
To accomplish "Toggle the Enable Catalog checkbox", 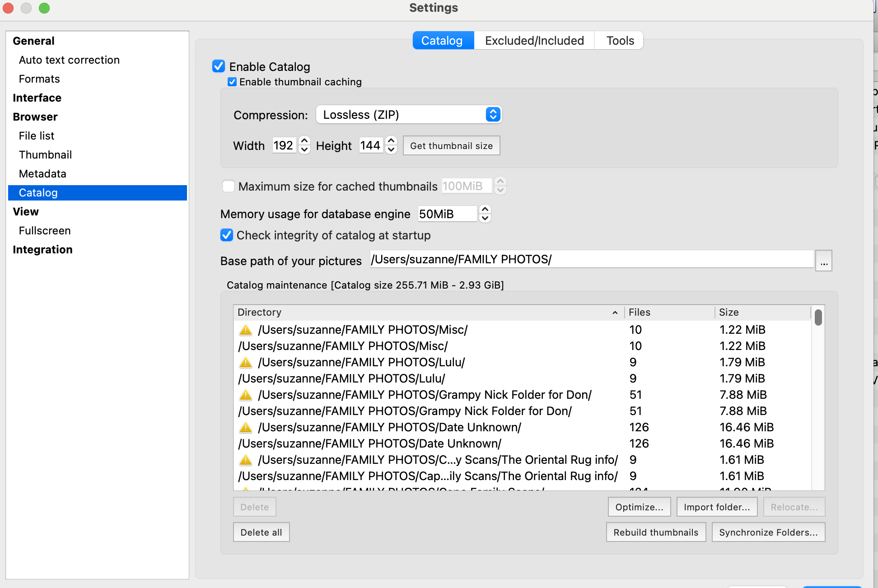I will point(219,66).
